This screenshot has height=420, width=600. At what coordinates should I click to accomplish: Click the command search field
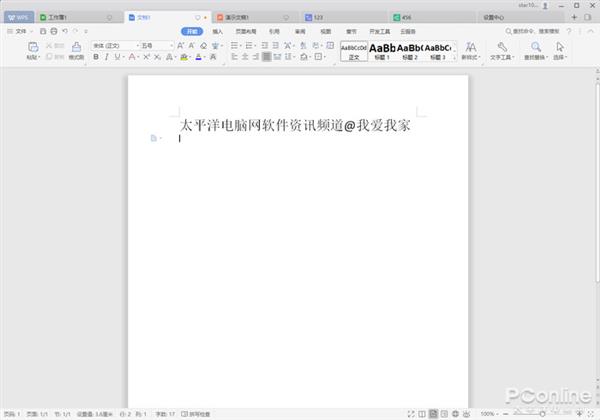pyautogui.click(x=533, y=31)
